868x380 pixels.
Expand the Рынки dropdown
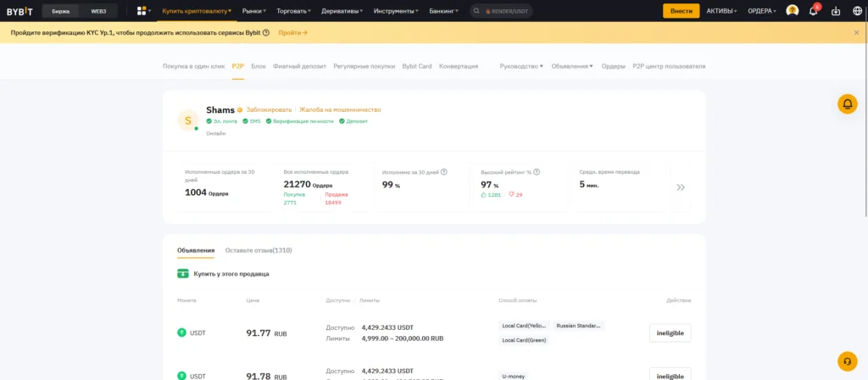click(x=254, y=10)
